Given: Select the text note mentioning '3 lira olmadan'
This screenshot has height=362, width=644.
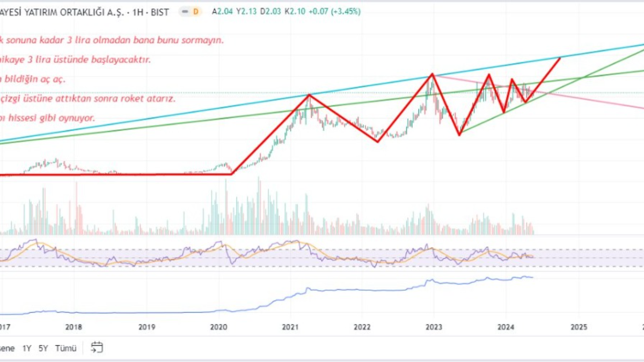Looking at the screenshot, I should pyautogui.click(x=112, y=40).
